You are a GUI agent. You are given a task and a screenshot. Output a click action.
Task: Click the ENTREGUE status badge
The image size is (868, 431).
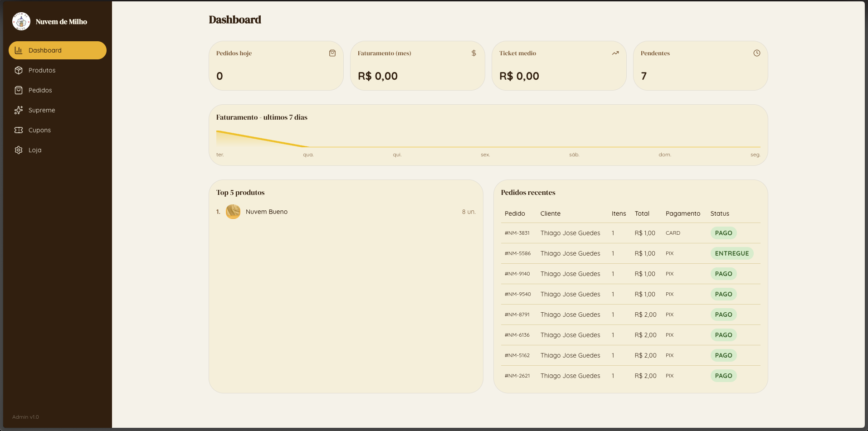(732, 253)
